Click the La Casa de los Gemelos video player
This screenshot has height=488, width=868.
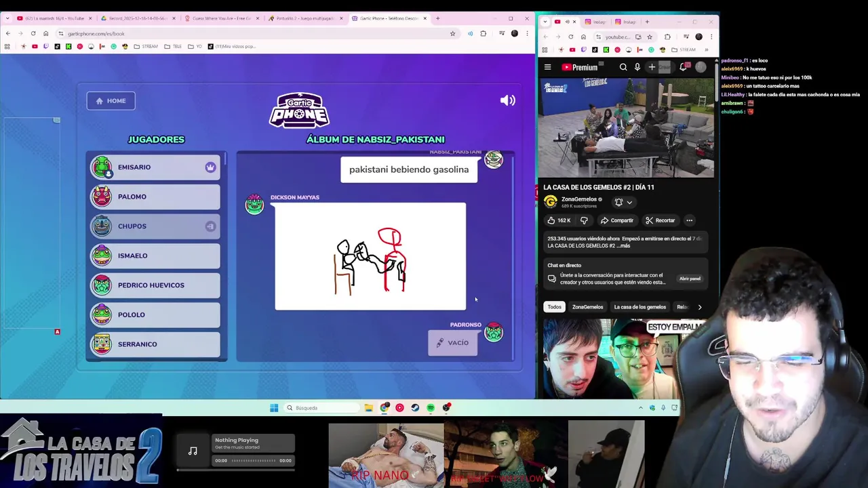(626, 128)
